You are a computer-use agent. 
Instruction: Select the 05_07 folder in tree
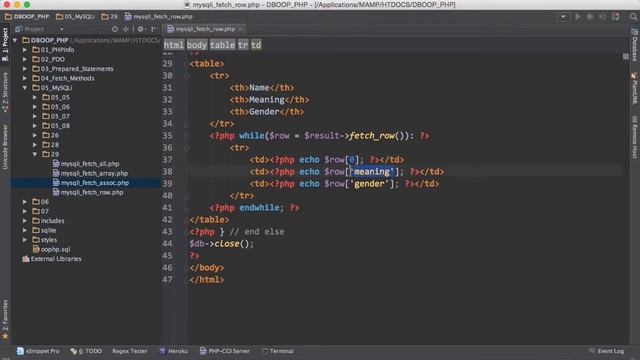tap(56, 116)
